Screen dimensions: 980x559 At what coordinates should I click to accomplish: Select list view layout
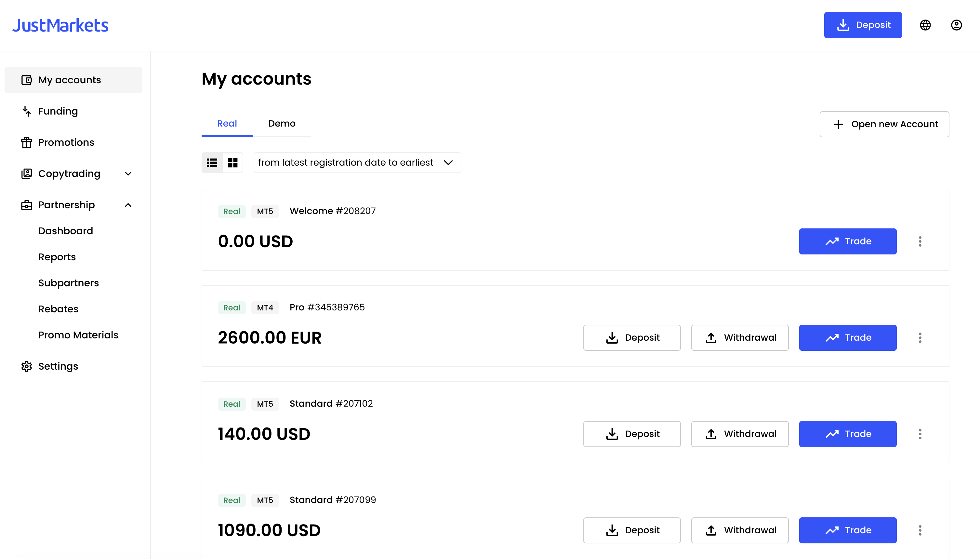tap(212, 163)
